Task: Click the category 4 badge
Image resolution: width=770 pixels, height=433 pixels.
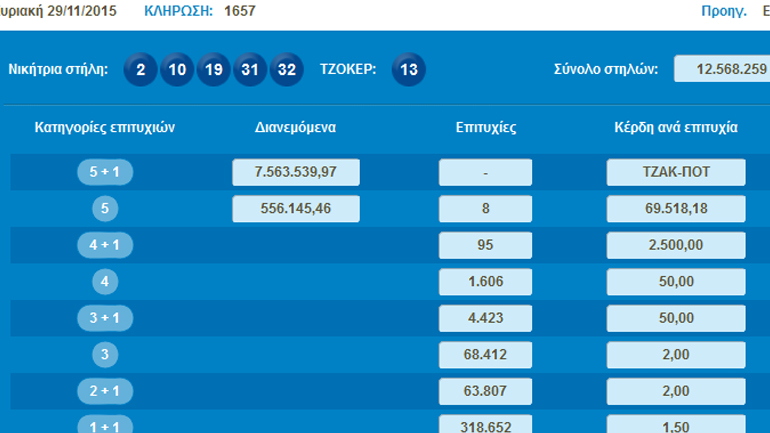Action: (x=105, y=282)
